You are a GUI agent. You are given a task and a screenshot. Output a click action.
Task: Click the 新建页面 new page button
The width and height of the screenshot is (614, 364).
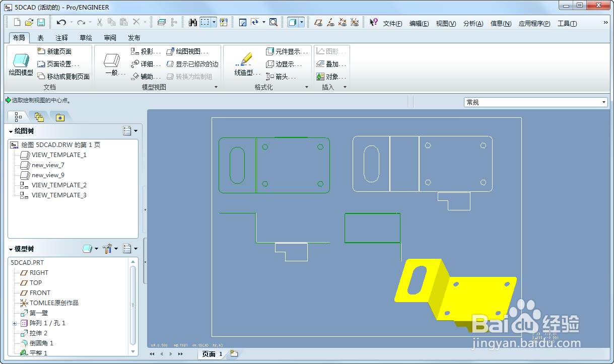[x=58, y=51]
